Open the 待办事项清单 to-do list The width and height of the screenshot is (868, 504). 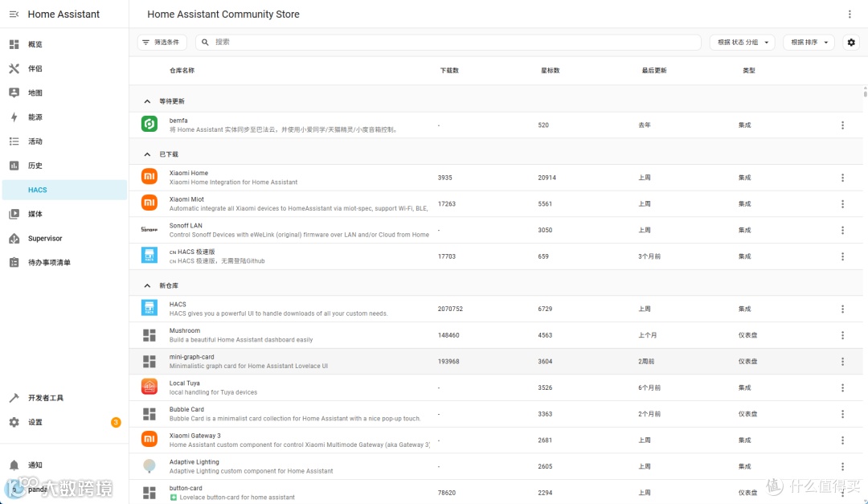[x=64, y=263]
